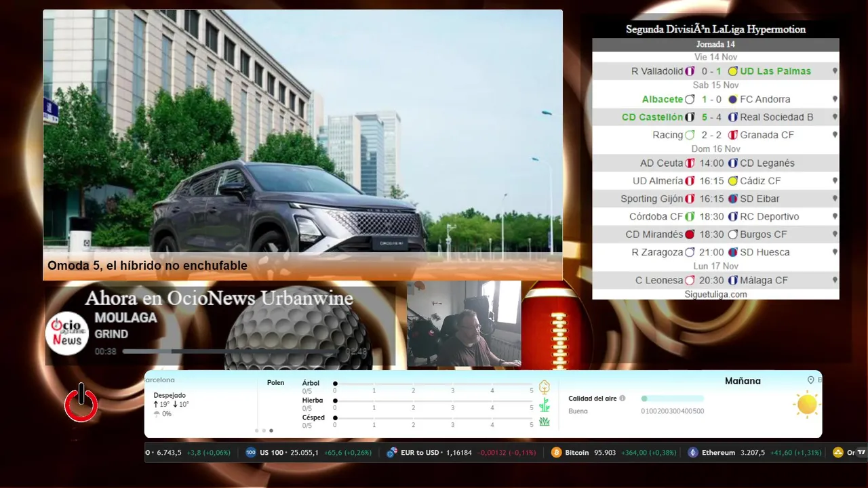This screenshot has height=488, width=868.
Task: Click the streamer webcam feed
Action: pyautogui.click(x=464, y=324)
